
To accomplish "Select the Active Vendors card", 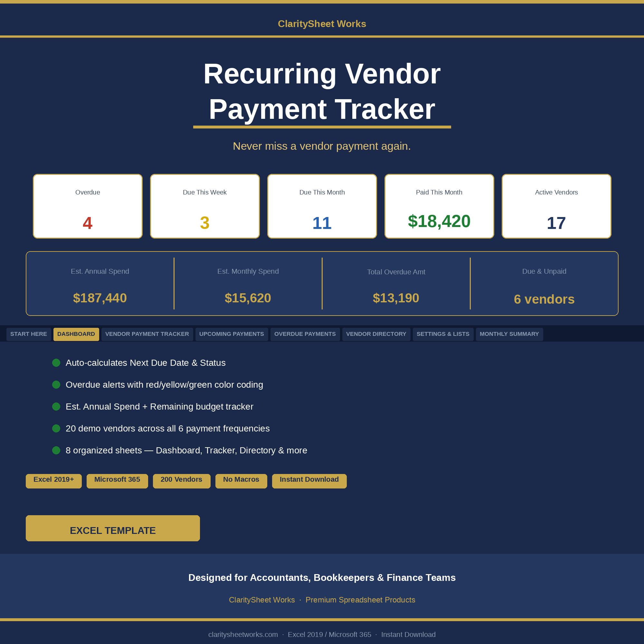I will pyautogui.click(x=556, y=206).
